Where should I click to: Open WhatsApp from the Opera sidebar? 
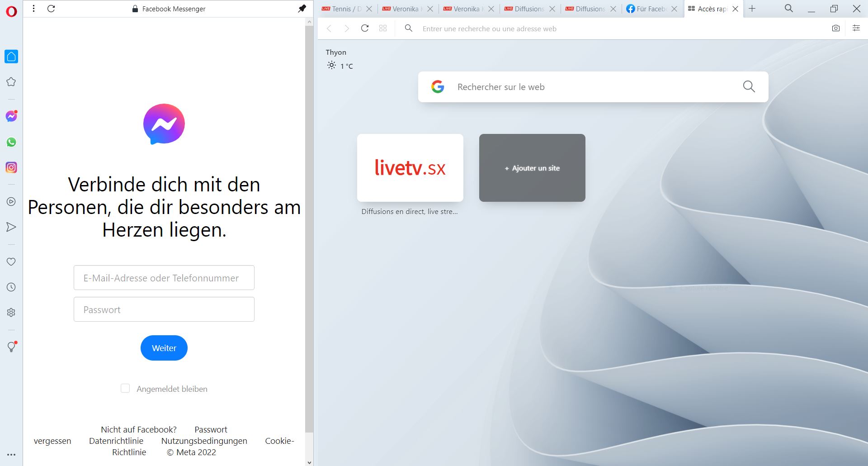(11, 142)
